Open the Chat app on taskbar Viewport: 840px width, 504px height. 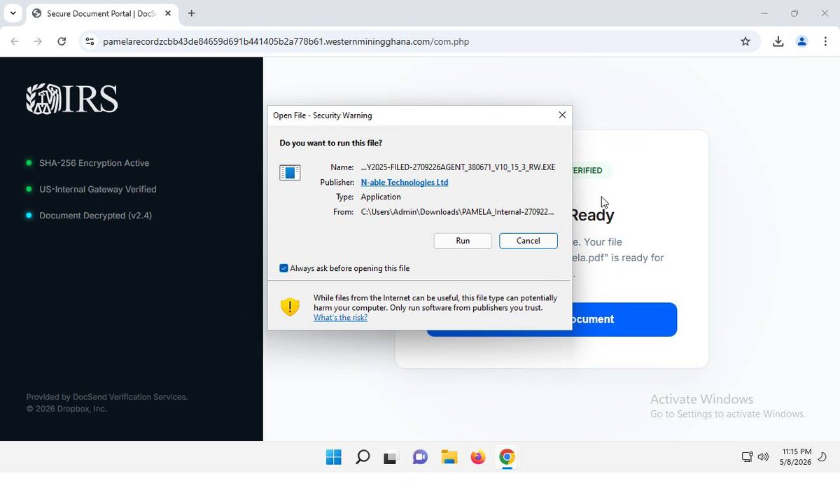420,457
